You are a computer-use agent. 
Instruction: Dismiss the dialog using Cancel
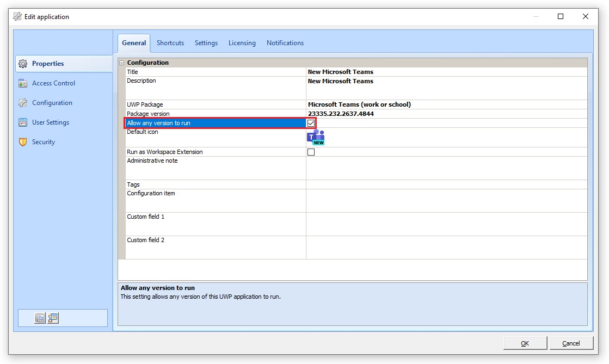pyautogui.click(x=571, y=343)
